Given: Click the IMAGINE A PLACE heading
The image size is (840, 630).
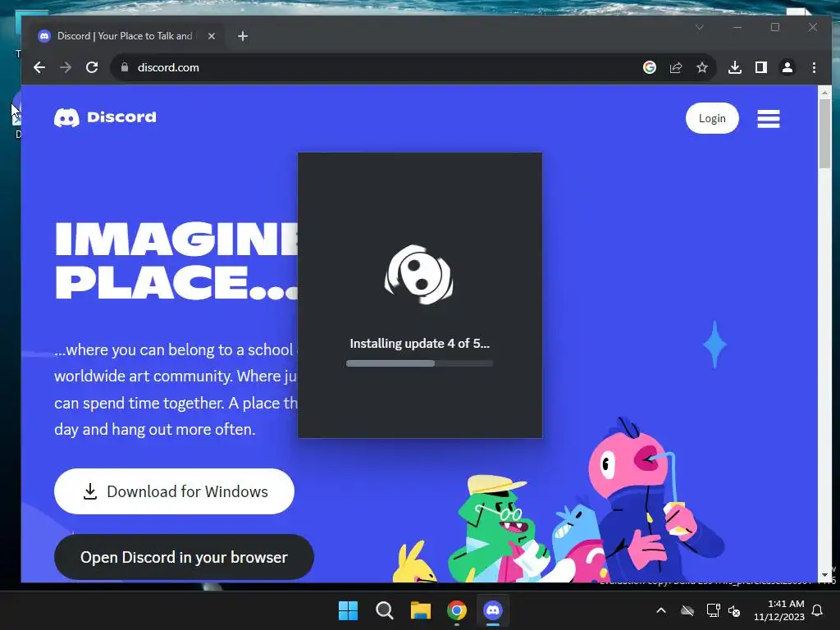Looking at the screenshot, I should coord(176,261).
